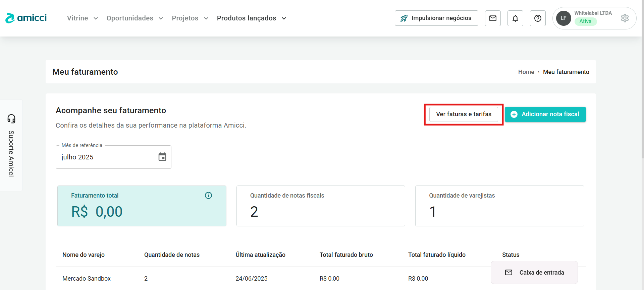Screen dimensions: 644x290
Task: Open the mail envelope icon in header
Action: (493, 18)
